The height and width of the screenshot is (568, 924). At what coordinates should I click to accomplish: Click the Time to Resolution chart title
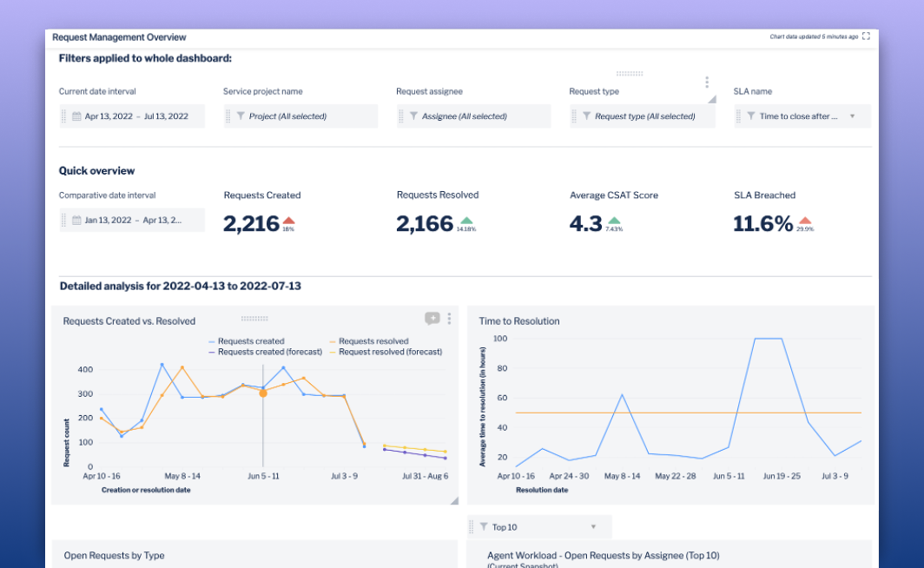tap(519, 321)
